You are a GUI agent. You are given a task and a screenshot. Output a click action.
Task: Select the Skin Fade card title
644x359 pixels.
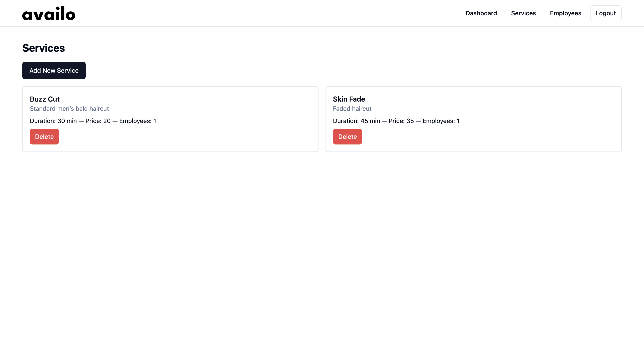(x=349, y=99)
